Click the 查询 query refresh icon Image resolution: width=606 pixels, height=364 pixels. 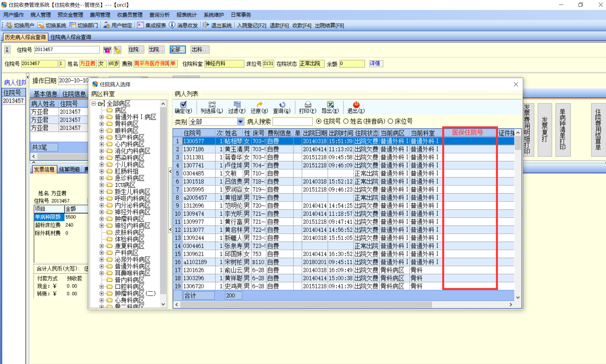pos(282,105)
